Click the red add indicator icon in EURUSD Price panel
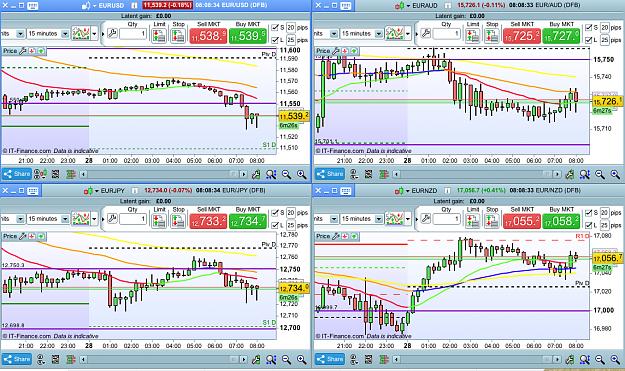Viewport: 625px width, 371px height. pyautogui.click(x=32, y=51)
